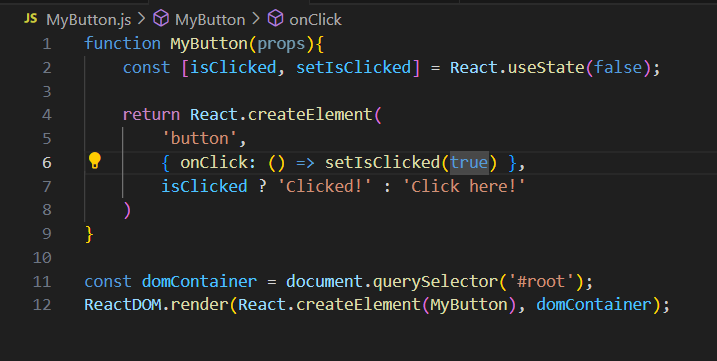Click the 'querySelector' method name
This screenshot has width=717, height=361.
click(x=435, y=281)
